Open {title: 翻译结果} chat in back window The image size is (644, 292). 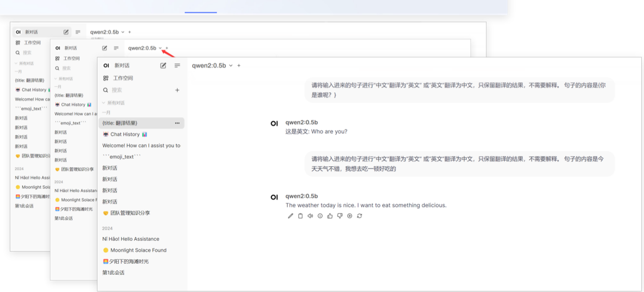point(30,81)
